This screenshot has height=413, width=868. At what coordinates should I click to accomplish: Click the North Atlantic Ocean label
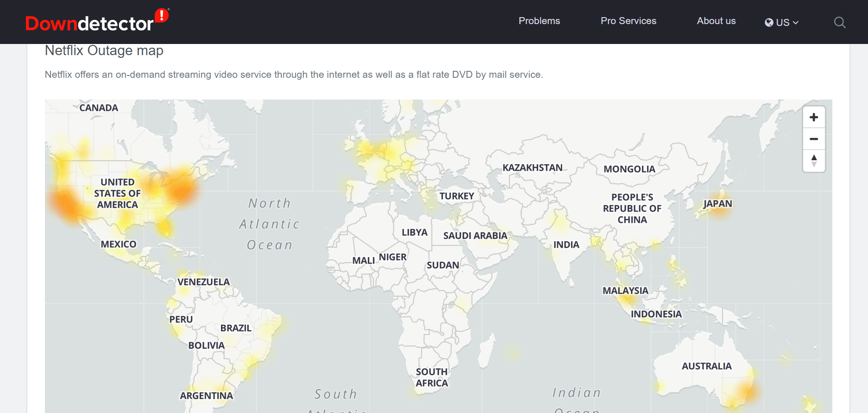click(270, 224)
